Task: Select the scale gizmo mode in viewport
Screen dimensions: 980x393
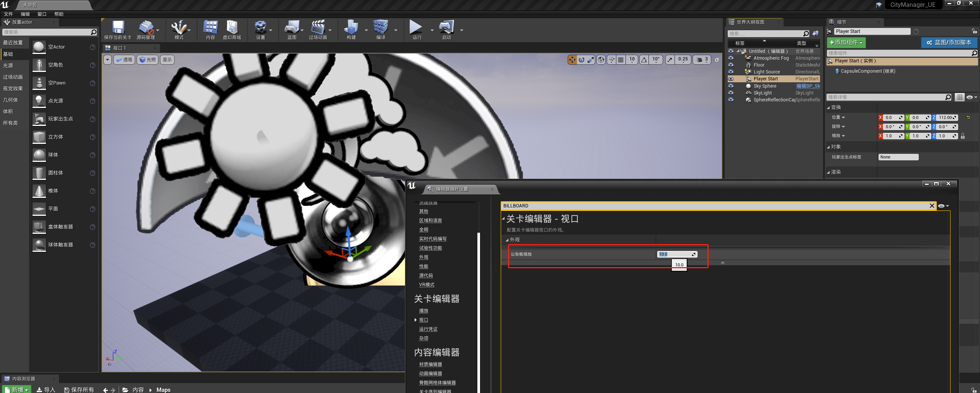Action: pos(591,60)
